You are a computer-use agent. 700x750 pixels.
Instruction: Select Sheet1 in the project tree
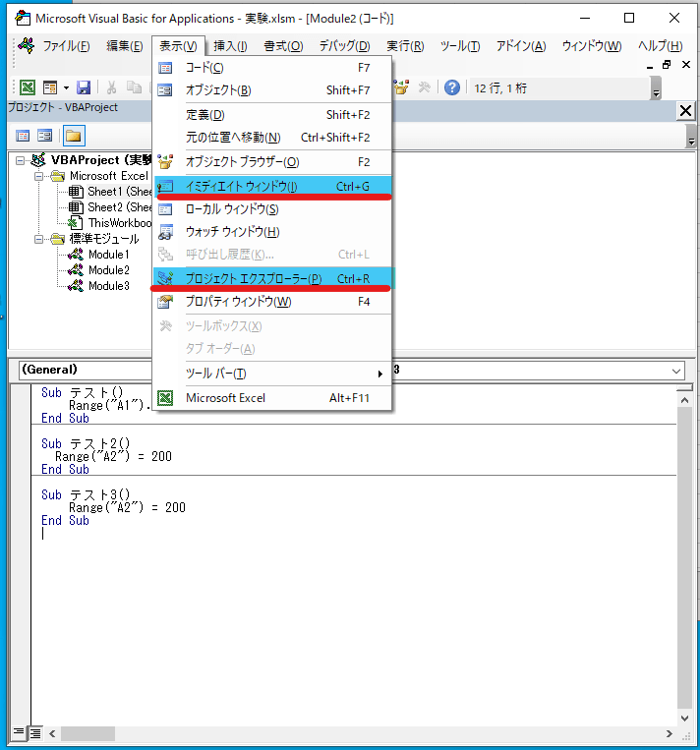119,192
